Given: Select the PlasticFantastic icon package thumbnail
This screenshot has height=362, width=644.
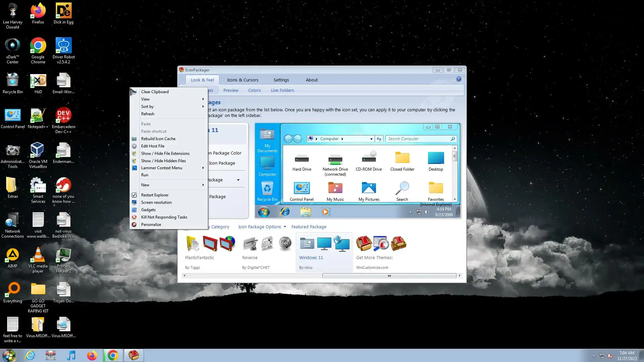Looking at the screenshot, I should pyautogui.click(x=210, y=244).
